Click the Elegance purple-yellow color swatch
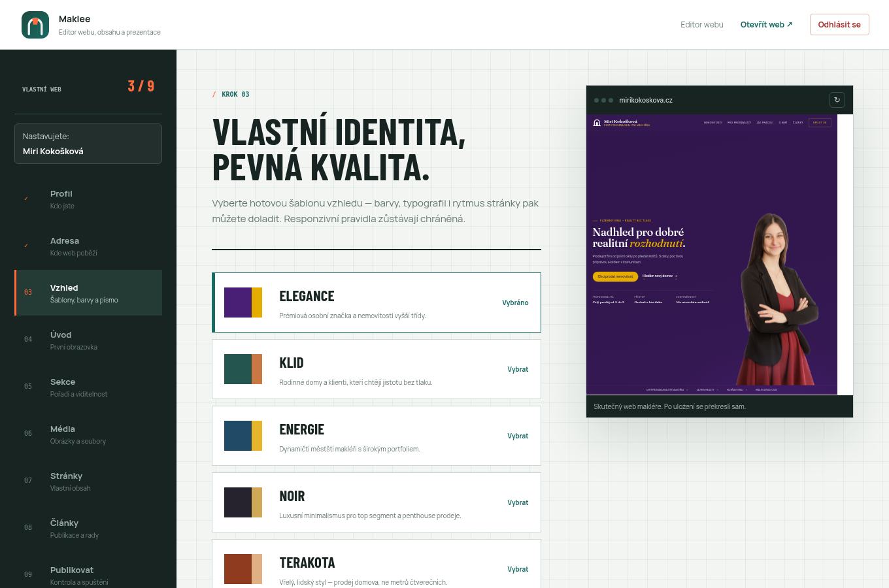This screenshot has height=588, width=889. [243, 302]
